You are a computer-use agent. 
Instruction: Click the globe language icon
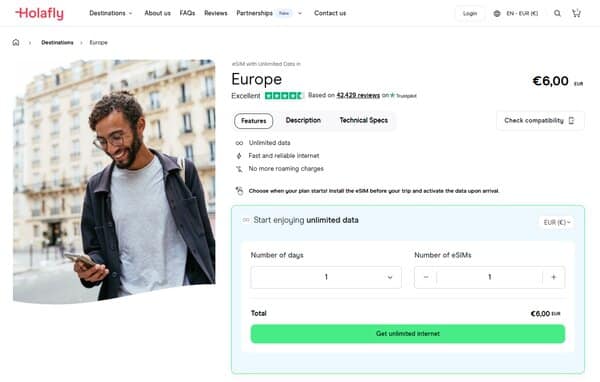pyautogui.click(x=497, y=13)
